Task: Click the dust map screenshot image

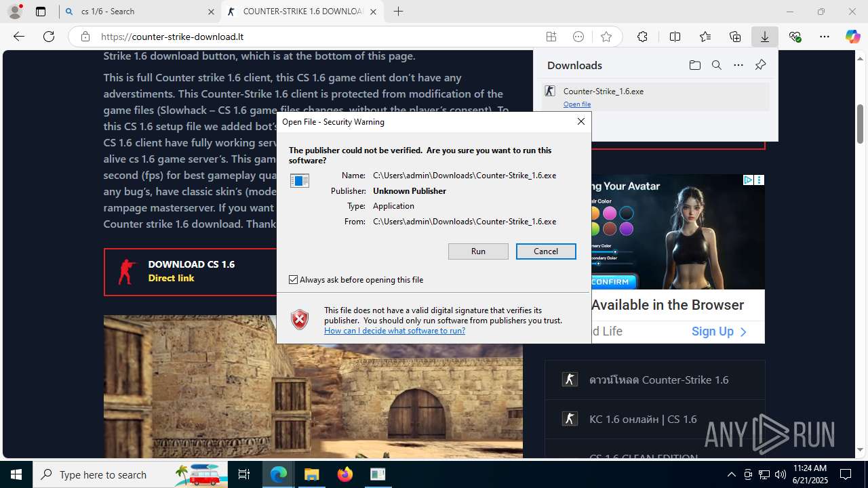Action: 313,386
